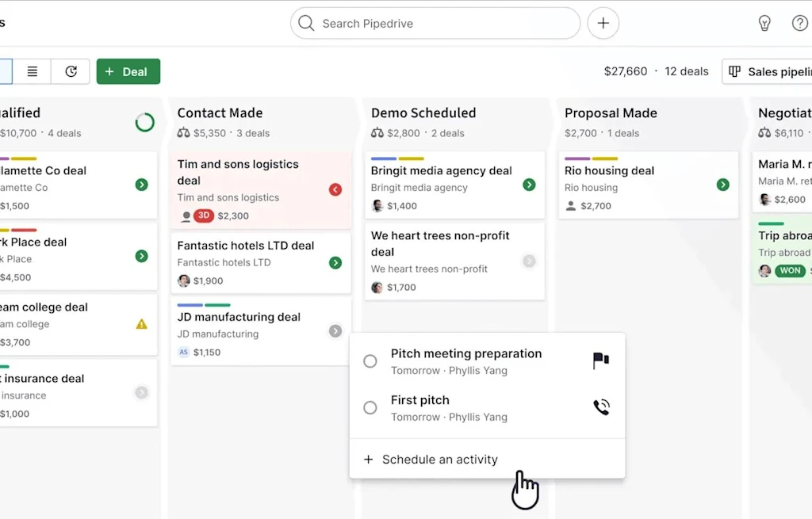Click the circular progress ring near Qualified
Viewport: 812px width, 519px height.
[x=144, y=123]
